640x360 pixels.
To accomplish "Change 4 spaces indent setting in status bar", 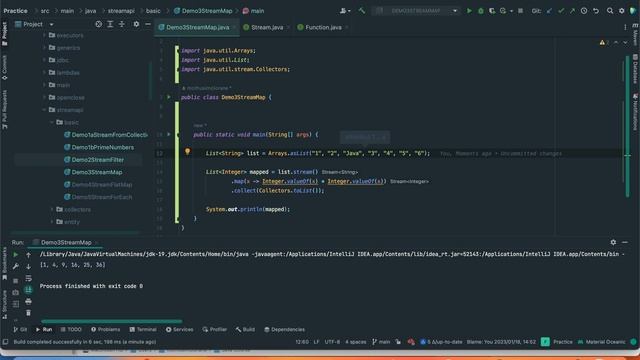I will pyautogui.click(x=356, y=342).
